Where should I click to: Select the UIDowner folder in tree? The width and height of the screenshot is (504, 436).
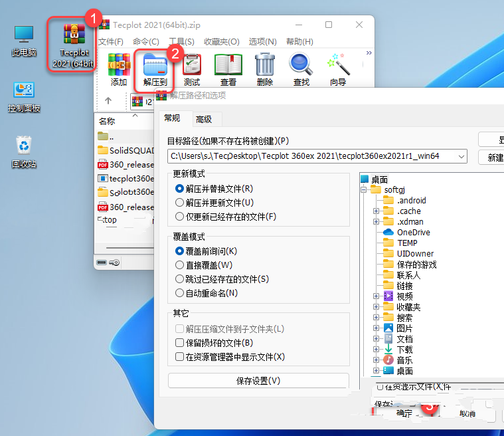click(x=408, y=253)
